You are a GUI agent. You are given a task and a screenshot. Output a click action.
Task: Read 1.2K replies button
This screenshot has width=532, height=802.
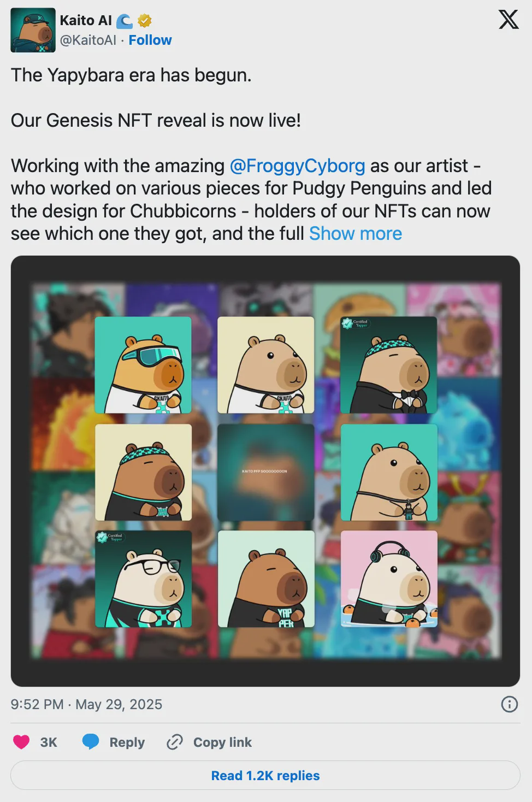tap(265, 775)
